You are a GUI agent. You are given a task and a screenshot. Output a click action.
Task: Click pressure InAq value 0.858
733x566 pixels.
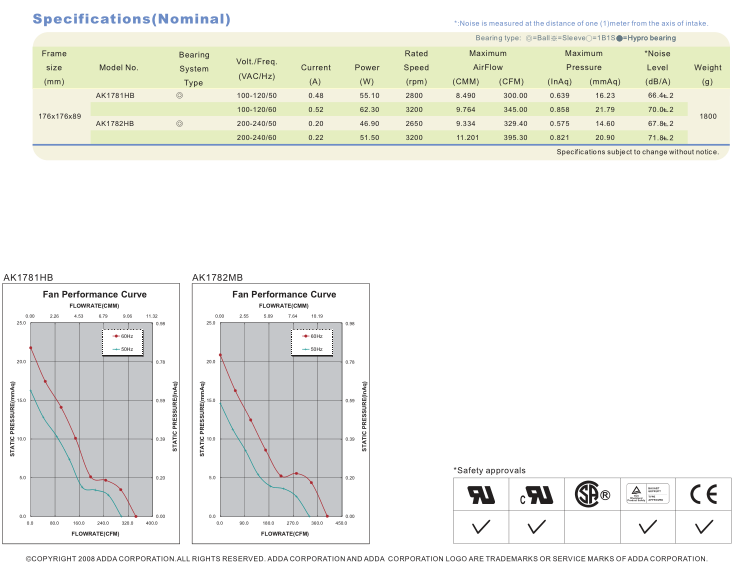[x=560, y=109]
